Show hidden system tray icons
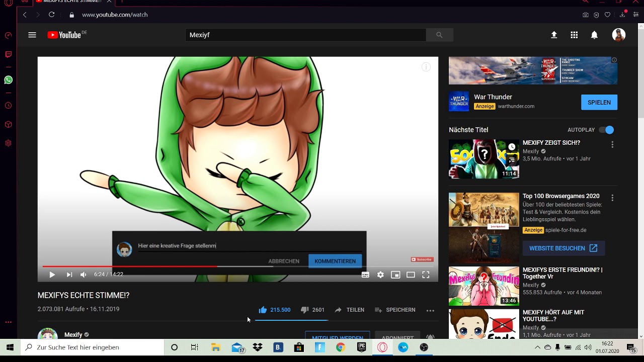This screenshot has width=644, height=362. [x=537, y=347]
